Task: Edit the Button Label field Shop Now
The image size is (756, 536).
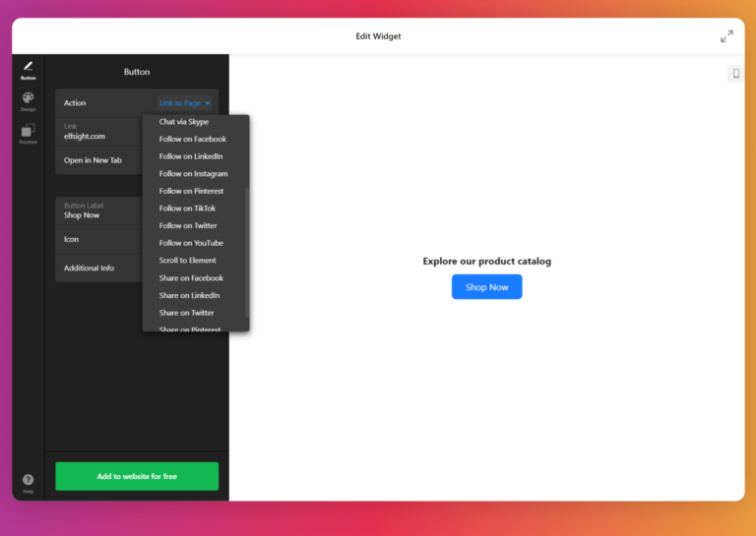Action: (98, 210)
